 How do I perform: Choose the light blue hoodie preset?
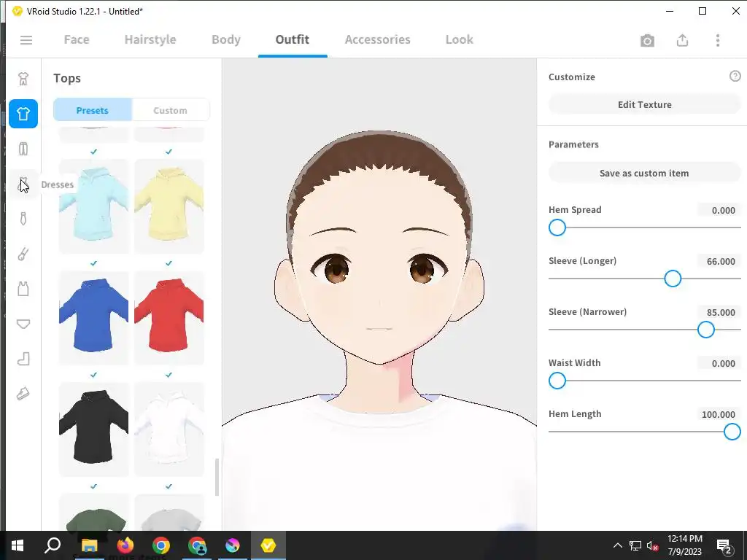click(94, 206)
